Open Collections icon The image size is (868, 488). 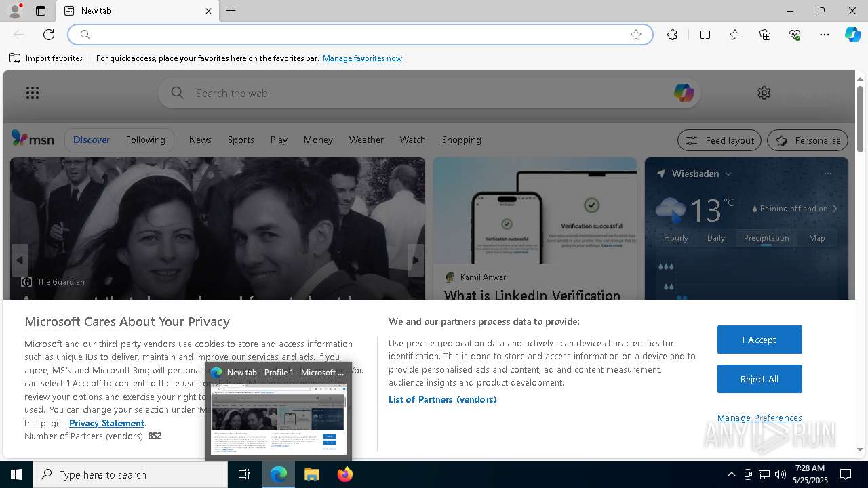tap(765, 35)
